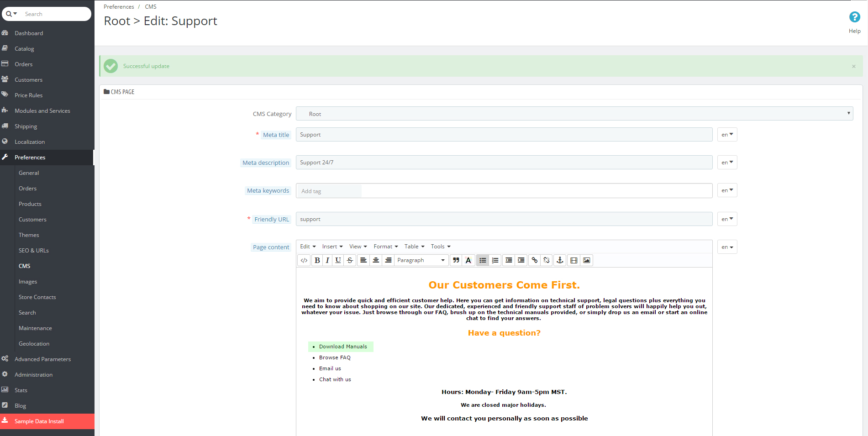Focus the Meta title input field

point(504,135)
